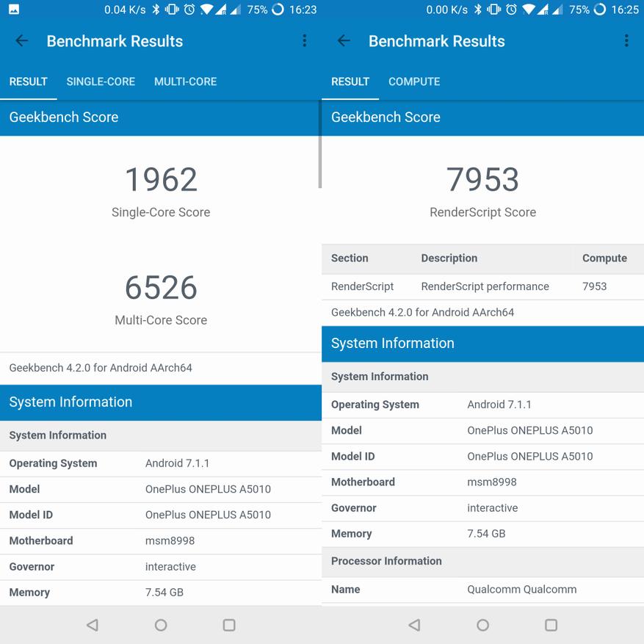Tap back arrow on left Benchmark Results
The width and height of the screenshot is (644, 644).
click(22, 41)
